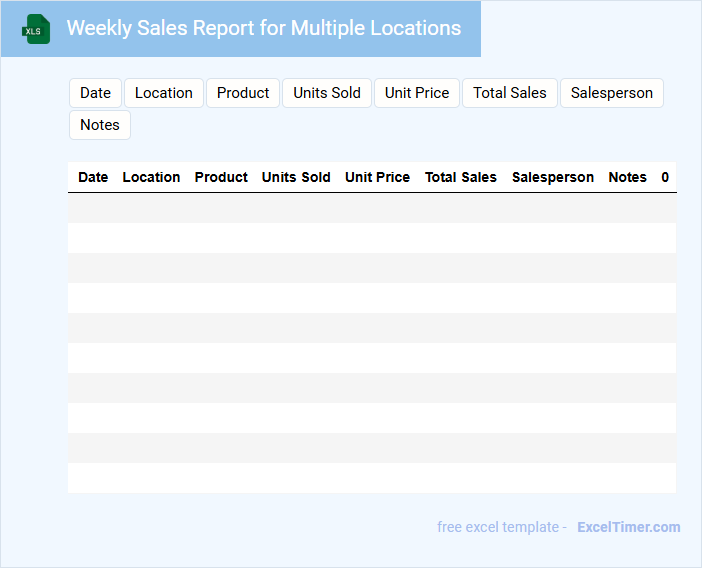Select the Total Sales column header

(460, 177)
